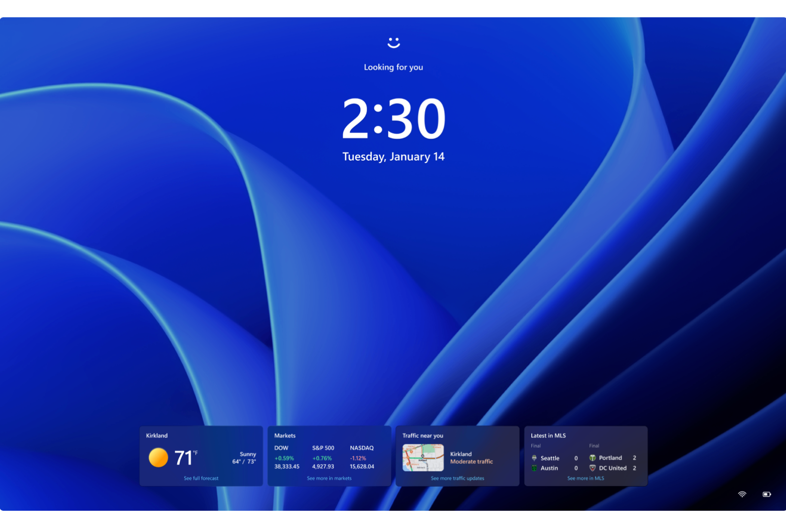Click Portland's score of 2

[634, 458]
